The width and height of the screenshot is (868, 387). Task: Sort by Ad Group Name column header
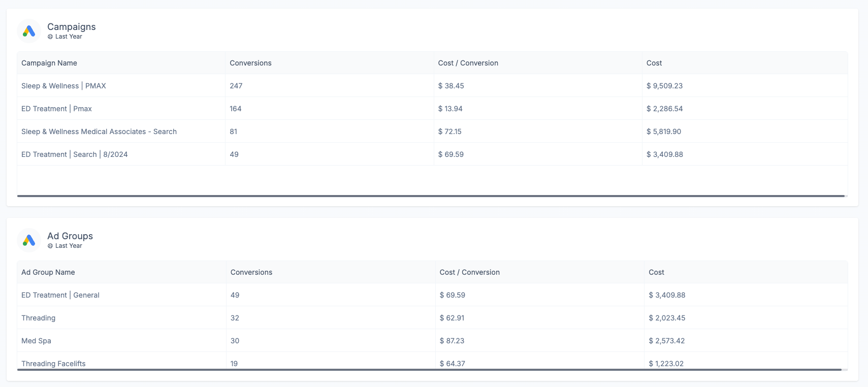pos(48,272)
